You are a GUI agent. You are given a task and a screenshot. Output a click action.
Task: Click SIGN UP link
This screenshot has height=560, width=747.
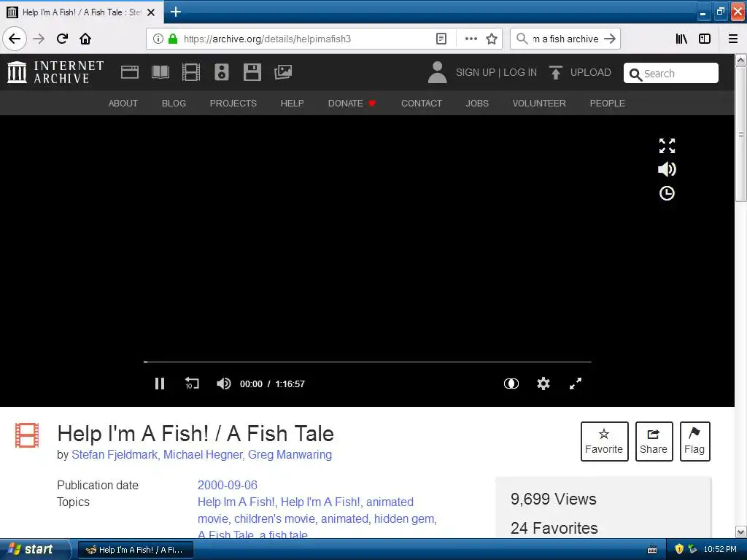(x=476, y=72)
